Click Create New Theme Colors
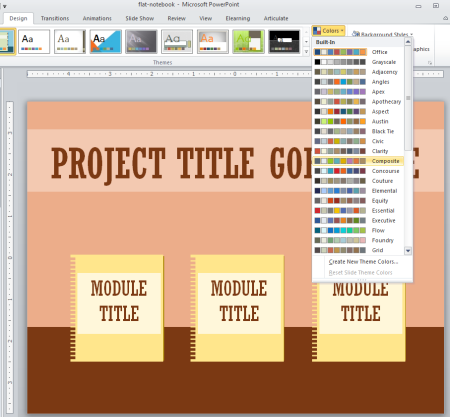Screen dimensions: 450x417 coord(363,262)
